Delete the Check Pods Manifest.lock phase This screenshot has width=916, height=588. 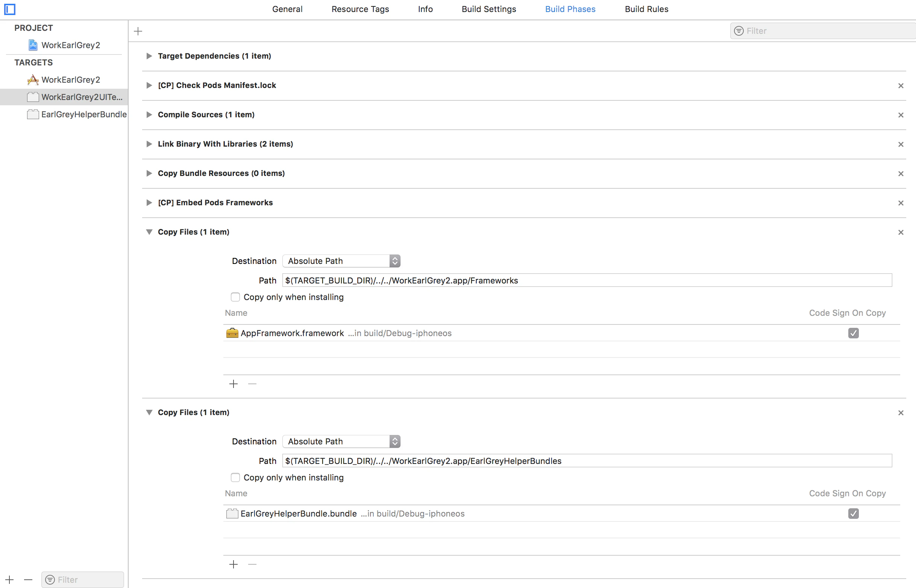(x=901, y=85)
